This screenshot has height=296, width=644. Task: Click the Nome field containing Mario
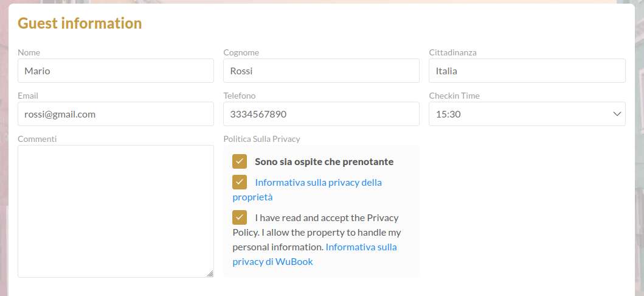point(116,71)
